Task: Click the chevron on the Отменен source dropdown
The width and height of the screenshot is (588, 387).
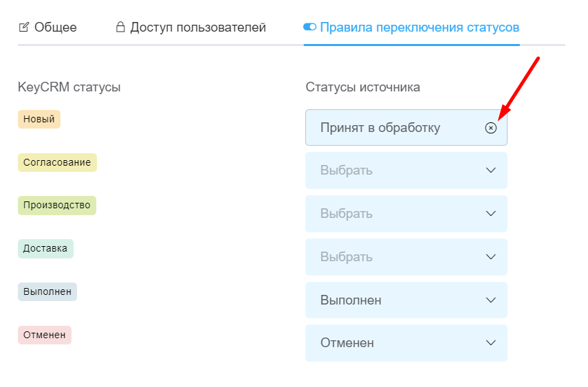Action: point(490,343)
